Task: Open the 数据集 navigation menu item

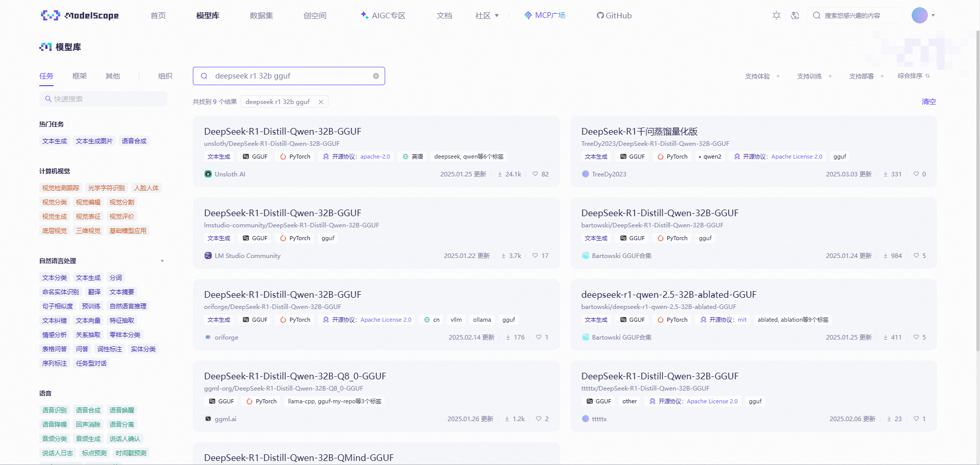Action: coord(261,16)
